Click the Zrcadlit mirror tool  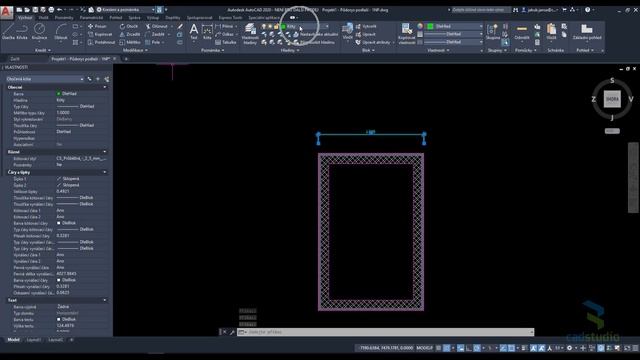point(130,34)
